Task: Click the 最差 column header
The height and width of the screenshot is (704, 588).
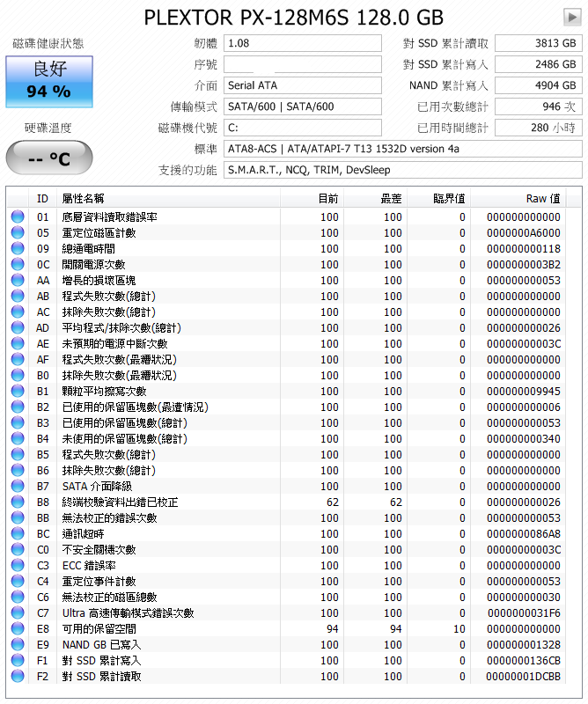Action: click(376, 199)
